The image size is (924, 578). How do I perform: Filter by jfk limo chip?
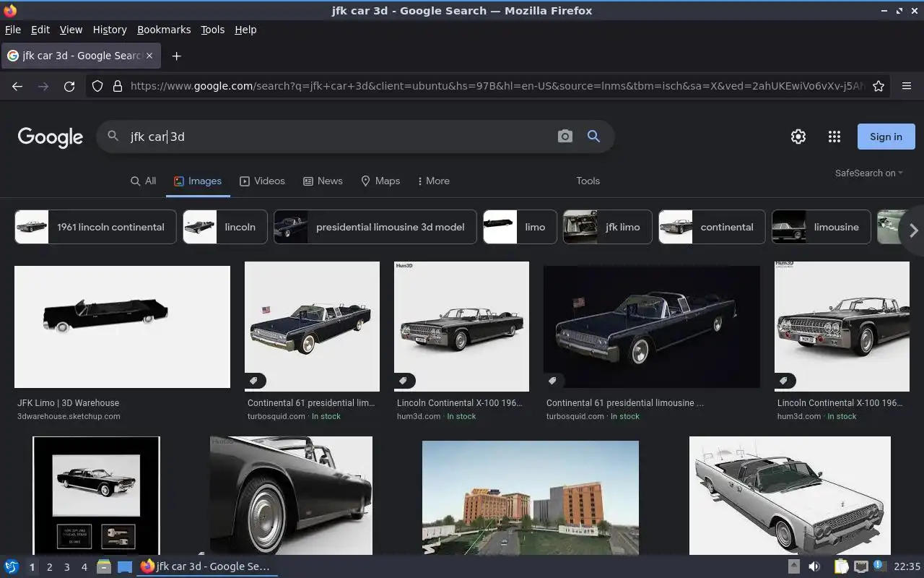pyautogui.click(x=607, y=227)
